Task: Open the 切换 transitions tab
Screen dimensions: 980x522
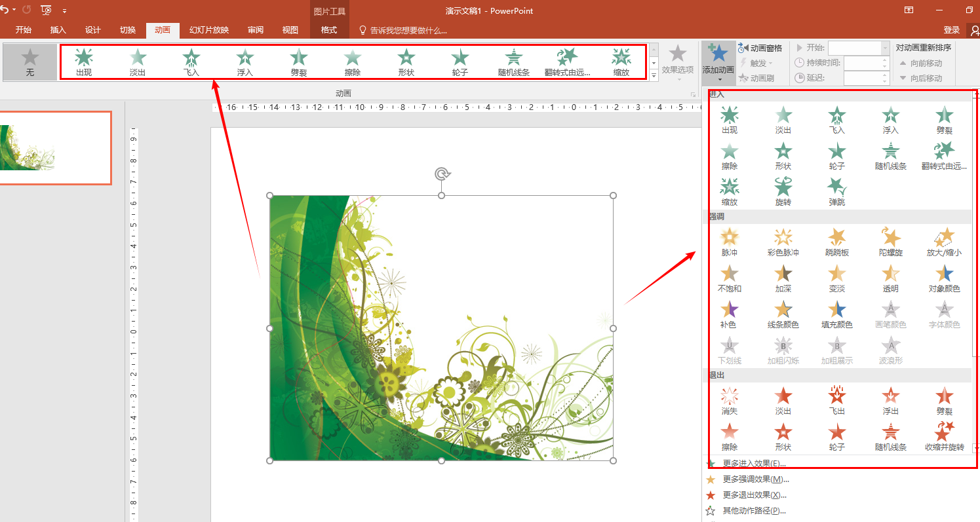Action: click(x=128, y=30)
